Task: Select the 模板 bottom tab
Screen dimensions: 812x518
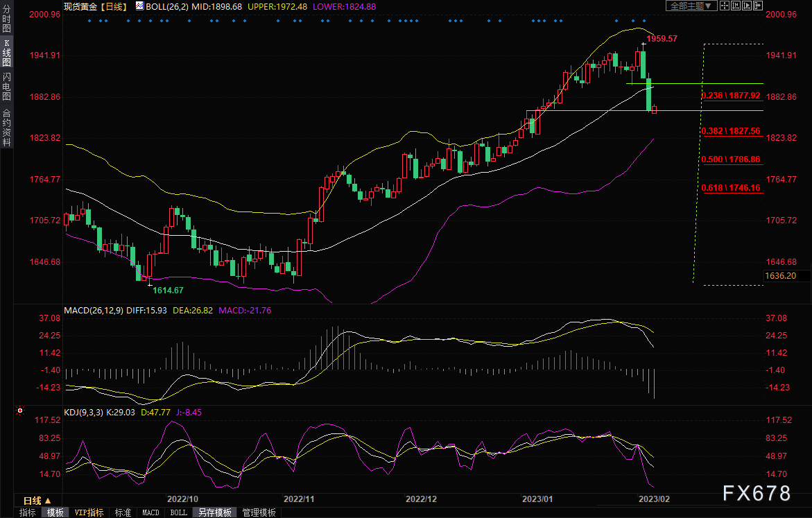Action: 55,512
